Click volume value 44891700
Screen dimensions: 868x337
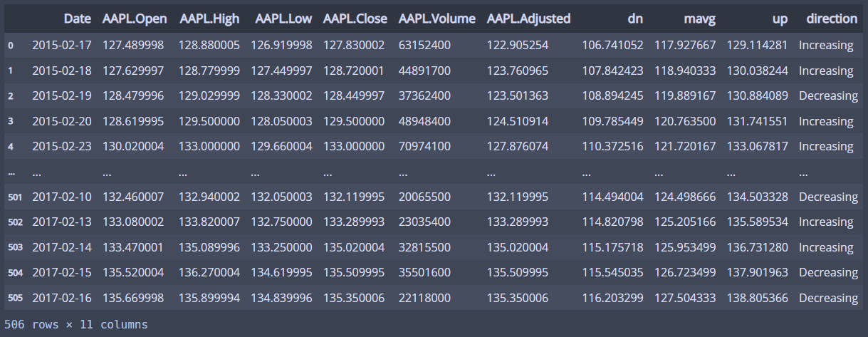[425, 71]
